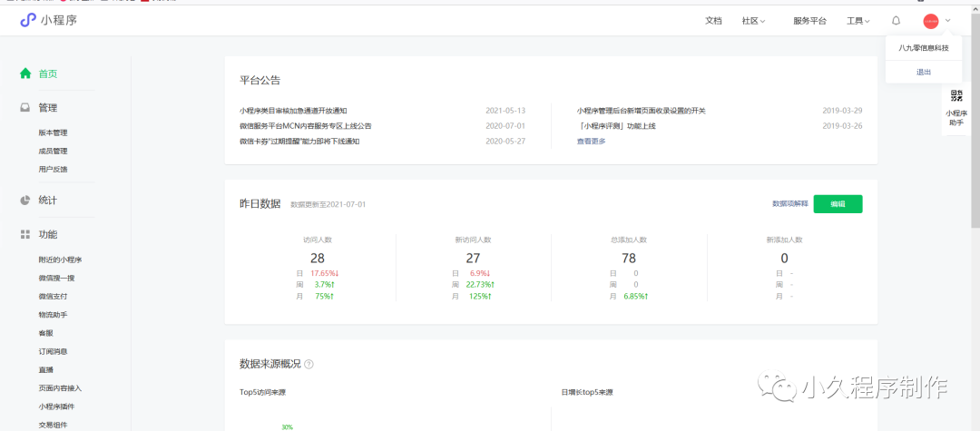Click the 管理 inbox icon in sidebar
Viewport: 980px width, 431px height.
click(25, 107)
